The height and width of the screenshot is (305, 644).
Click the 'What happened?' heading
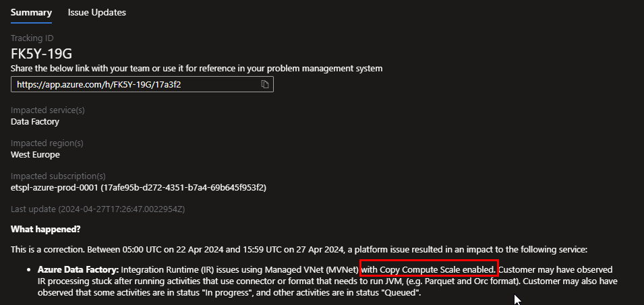[x=46, y=230]
